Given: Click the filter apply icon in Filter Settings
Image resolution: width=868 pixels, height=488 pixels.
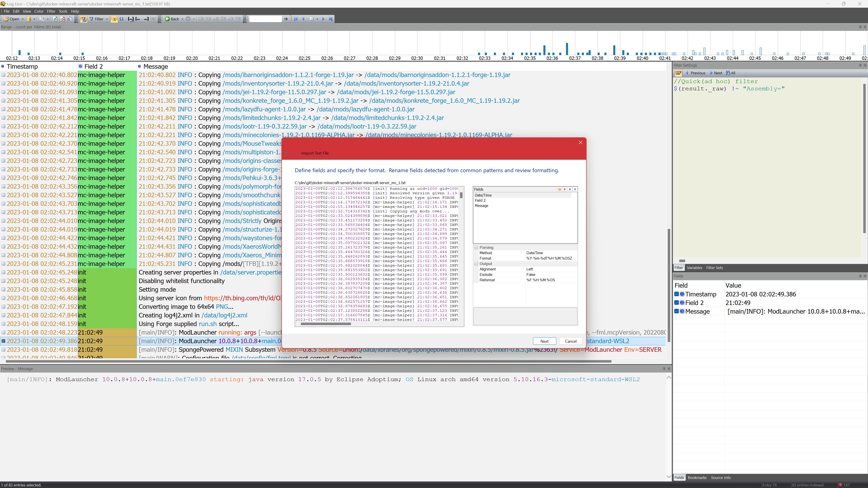Looking at the screenshot, I should point(678,73).
